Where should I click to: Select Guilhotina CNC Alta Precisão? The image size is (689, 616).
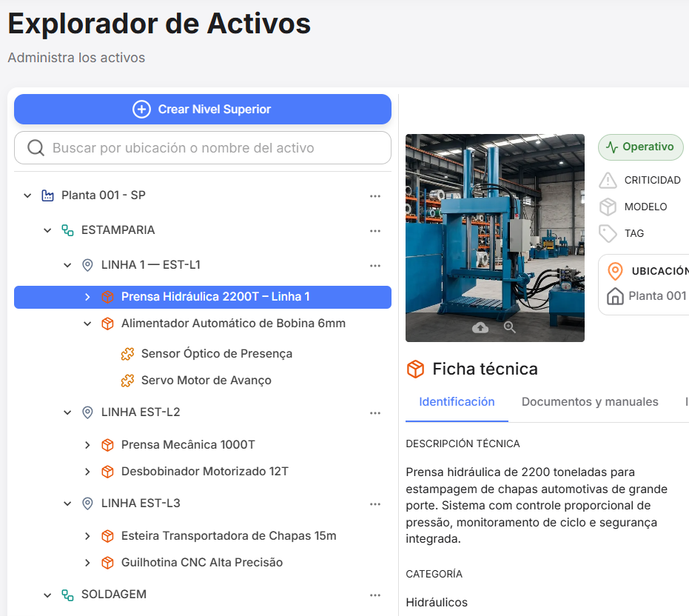(x=202, y=563)
